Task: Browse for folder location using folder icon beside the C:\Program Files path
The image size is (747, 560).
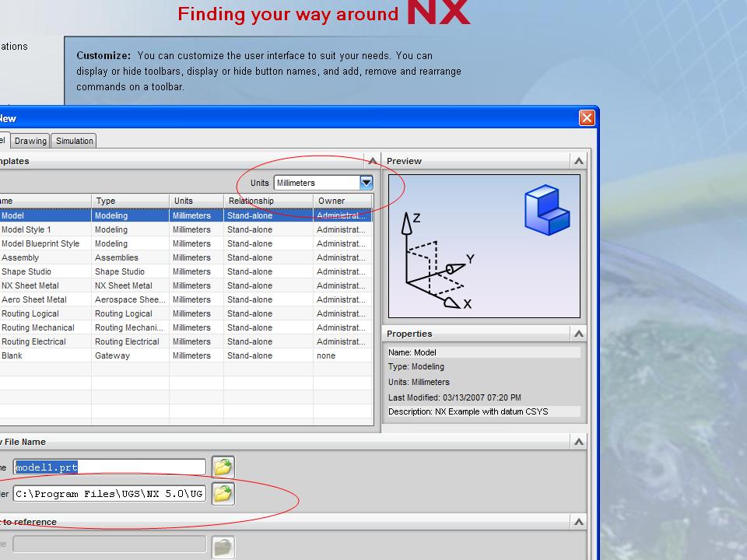Action: [223, 494]
